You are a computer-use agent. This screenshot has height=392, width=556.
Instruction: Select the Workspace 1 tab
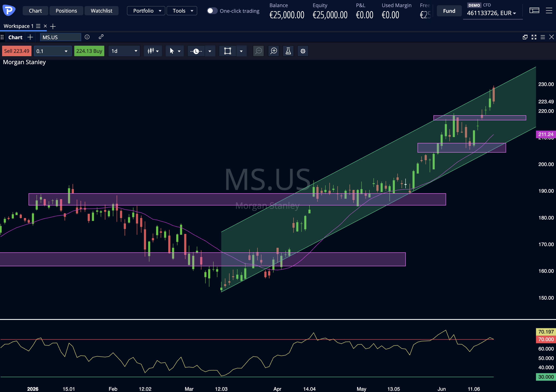(x=18, y=26)
